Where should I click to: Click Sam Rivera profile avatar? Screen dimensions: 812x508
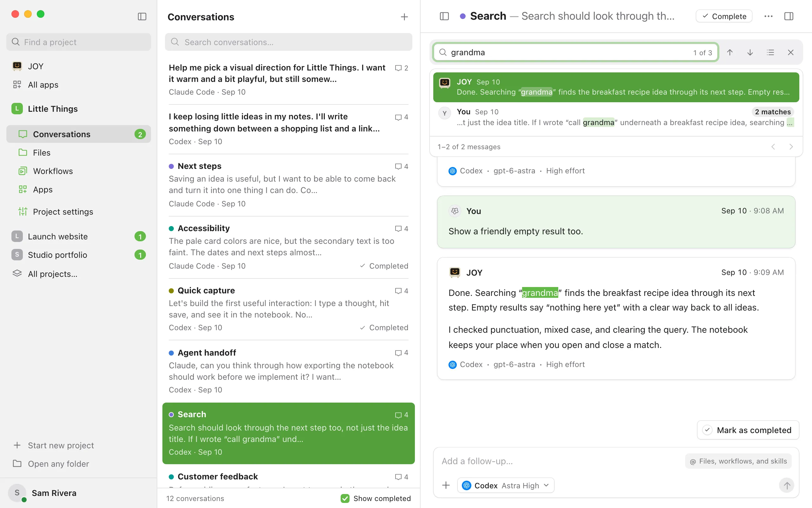[17, 493]
